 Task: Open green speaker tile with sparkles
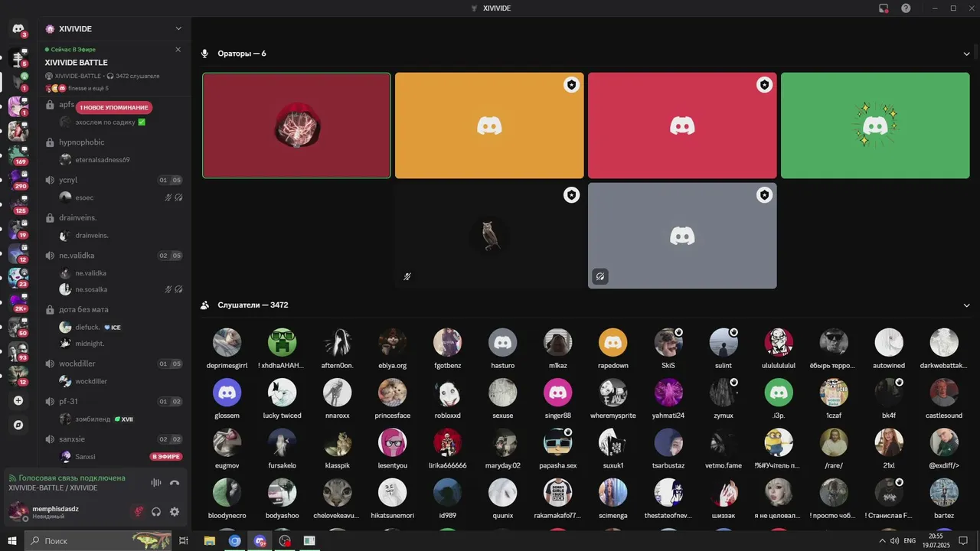875,126
